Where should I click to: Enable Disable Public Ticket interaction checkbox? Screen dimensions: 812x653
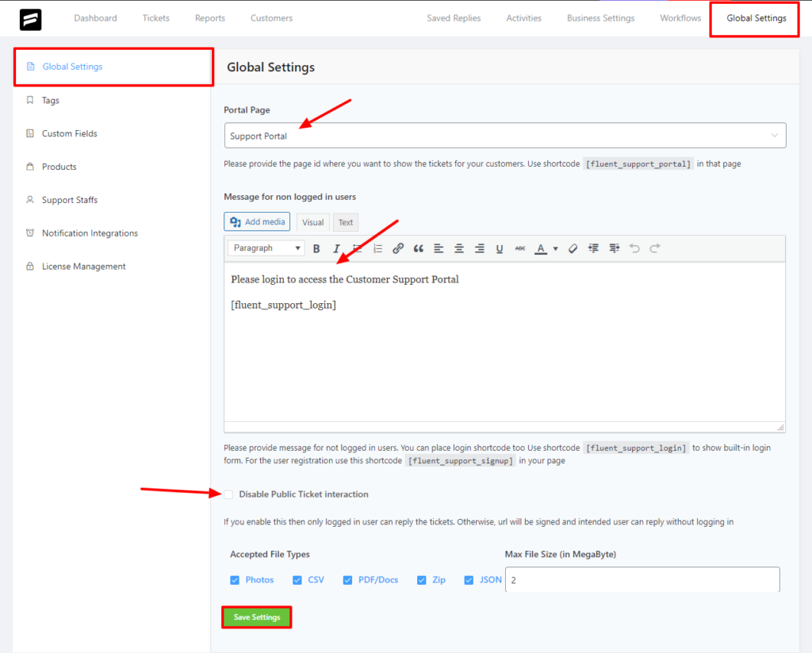pos(228,494)
